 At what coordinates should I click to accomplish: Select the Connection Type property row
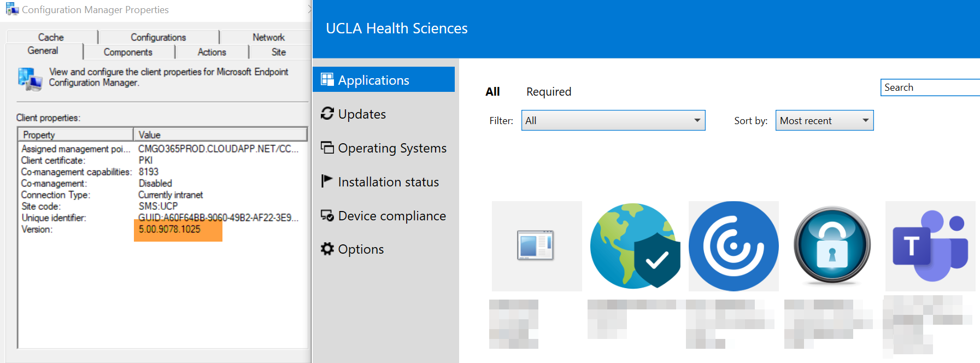pos(162,195)
